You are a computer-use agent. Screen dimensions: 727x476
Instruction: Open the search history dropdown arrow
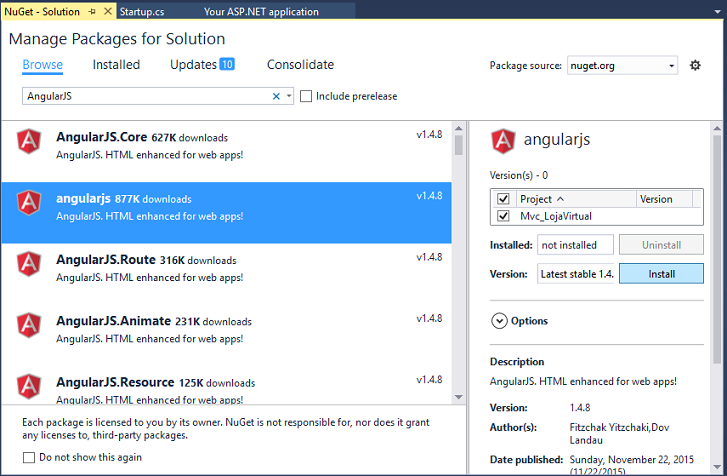(x=289, y=96)
